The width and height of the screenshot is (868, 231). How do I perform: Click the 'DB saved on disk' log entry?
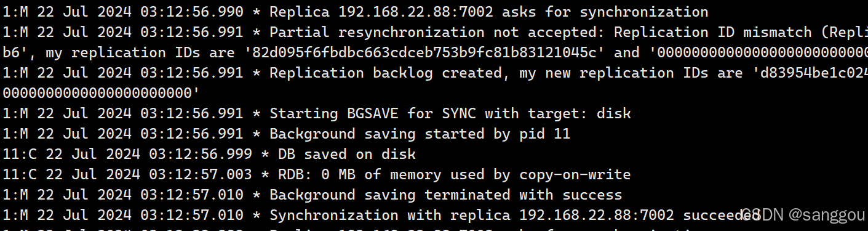point(343,154)
